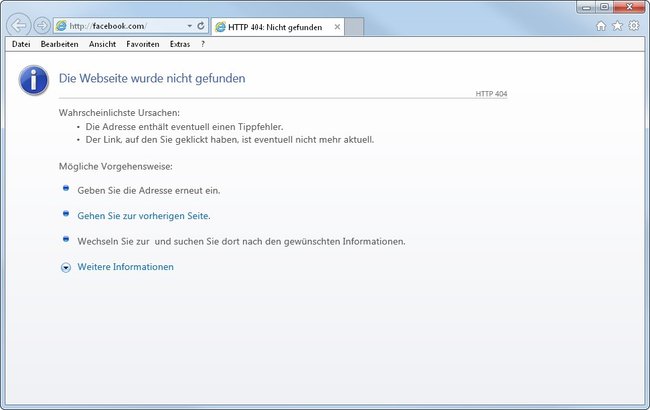
Task: Select the HTTP 404: Nicht gefunden tab
Action: point(278,27)
